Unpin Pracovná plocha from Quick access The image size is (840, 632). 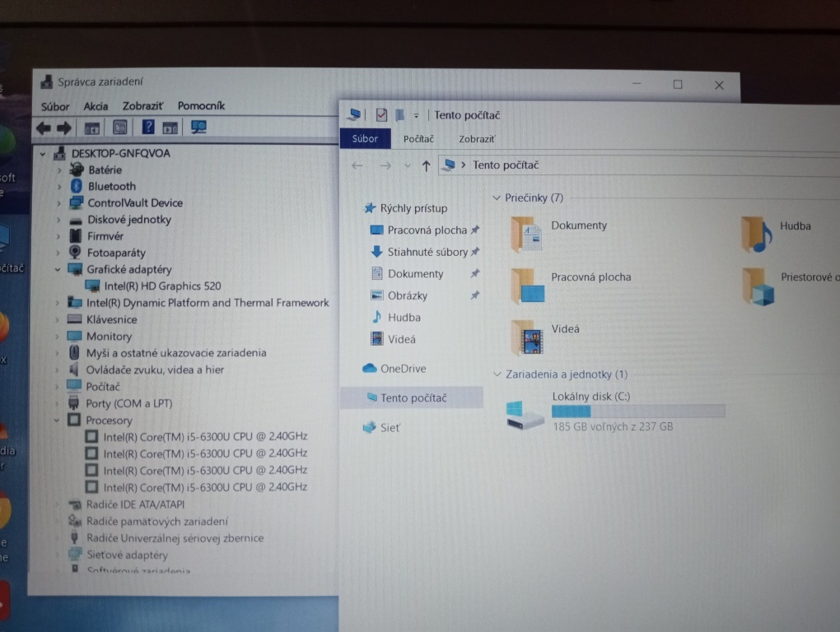click(475, 230)
